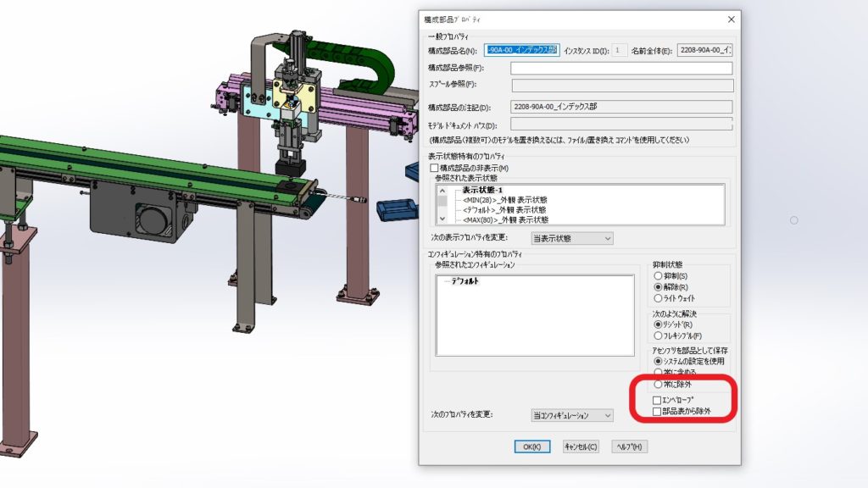Click the キャンセル(C) button
Viewport: 868px width, 488px height.
point(581,446)
